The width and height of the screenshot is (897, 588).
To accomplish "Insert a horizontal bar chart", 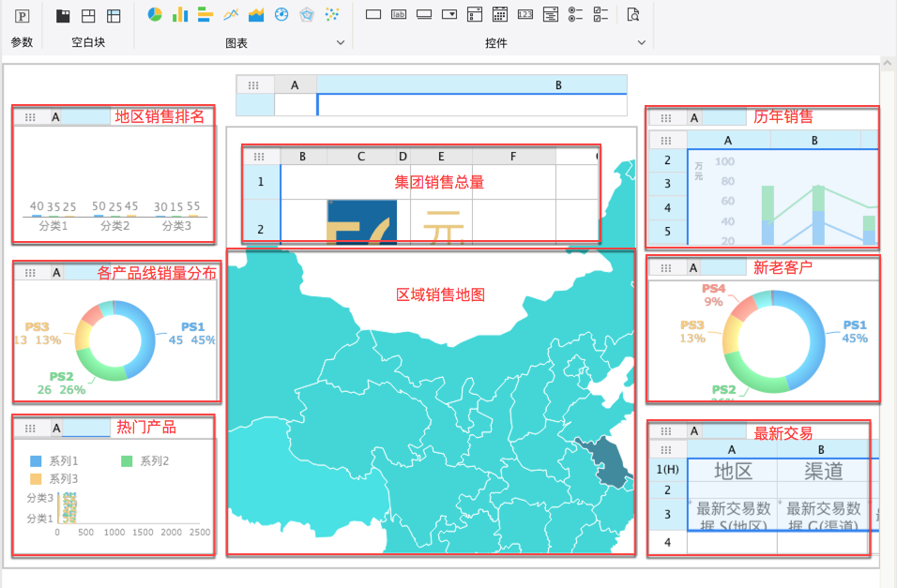I will click(x=205, y=15).
